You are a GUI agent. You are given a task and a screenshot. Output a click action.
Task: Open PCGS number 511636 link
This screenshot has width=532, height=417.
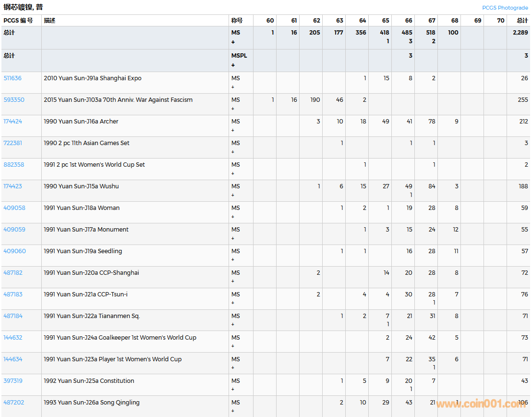coord(12,78)
